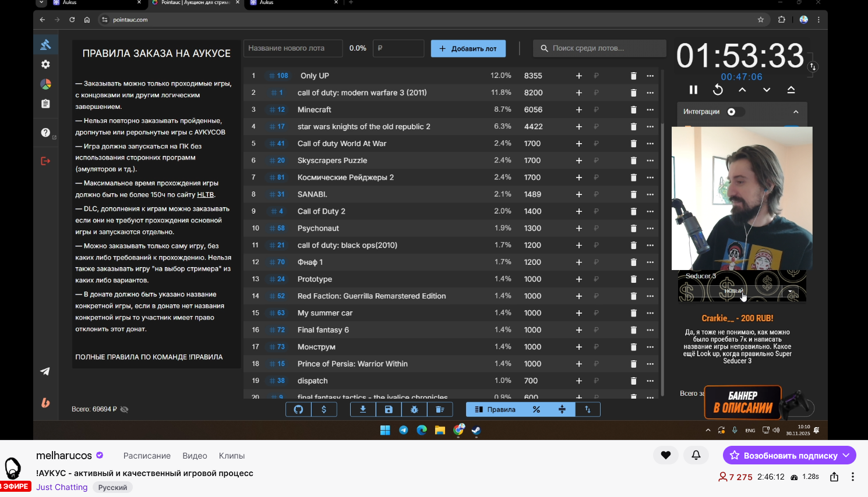Click the eject-style timer button
The height and width of the screenshot is (497, 868).
pos(791,90)
